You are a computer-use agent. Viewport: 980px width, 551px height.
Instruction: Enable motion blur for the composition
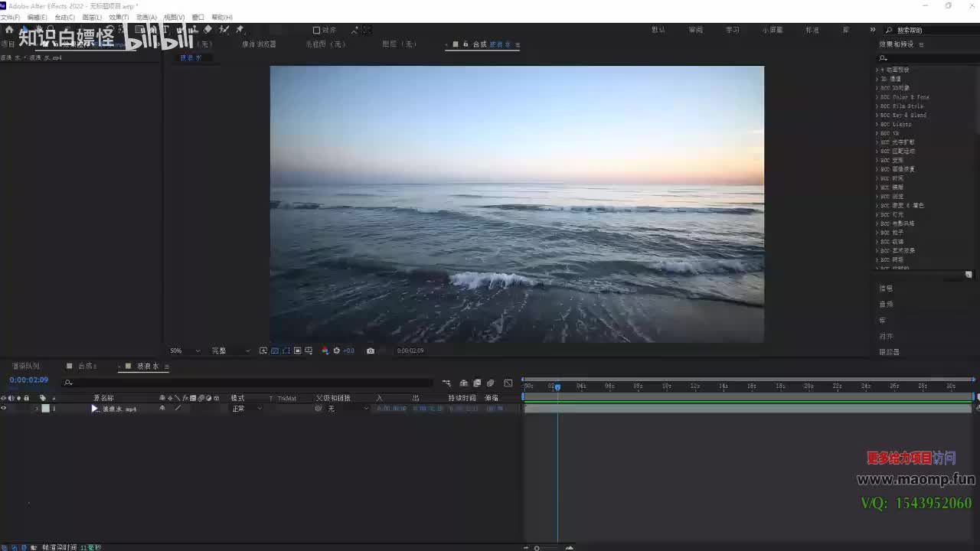[x=491, y=383]
